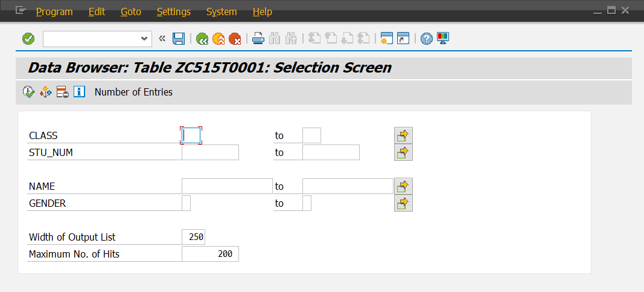Click the Maximum No. of Hits field
Screen dimensions: 644x292
[210, 254]
